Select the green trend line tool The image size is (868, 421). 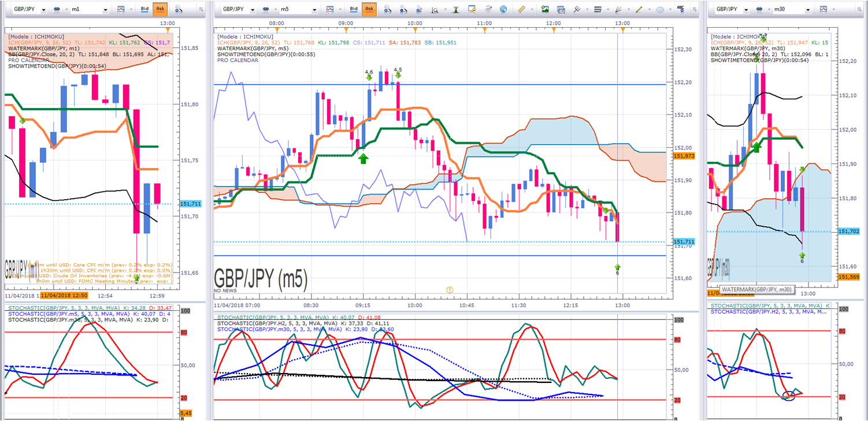click(639, 9)
